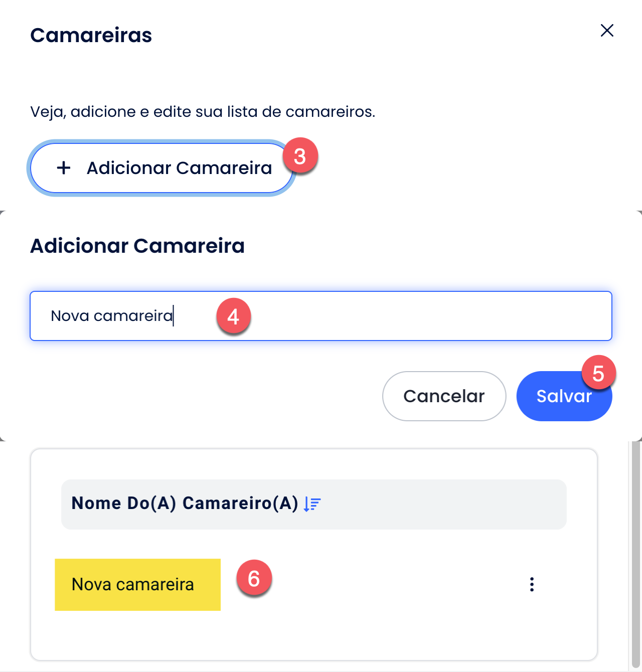Click the Adicionar Camareira button label
642x672 pixels.
coord(179,168)
